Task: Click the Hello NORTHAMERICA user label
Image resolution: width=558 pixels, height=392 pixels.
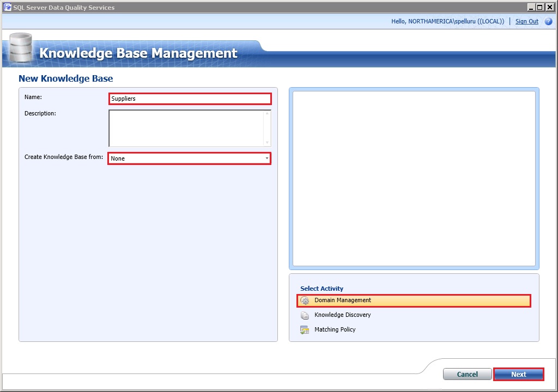Action: pyautogui.click(x=447, y=21)
